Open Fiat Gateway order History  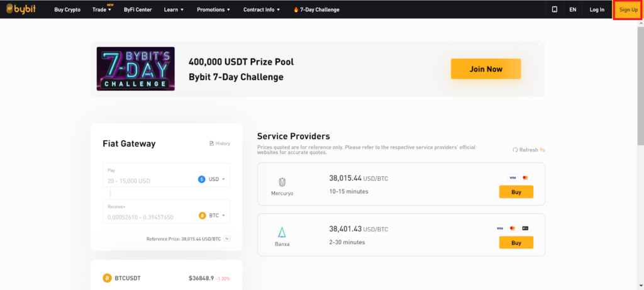219,143
